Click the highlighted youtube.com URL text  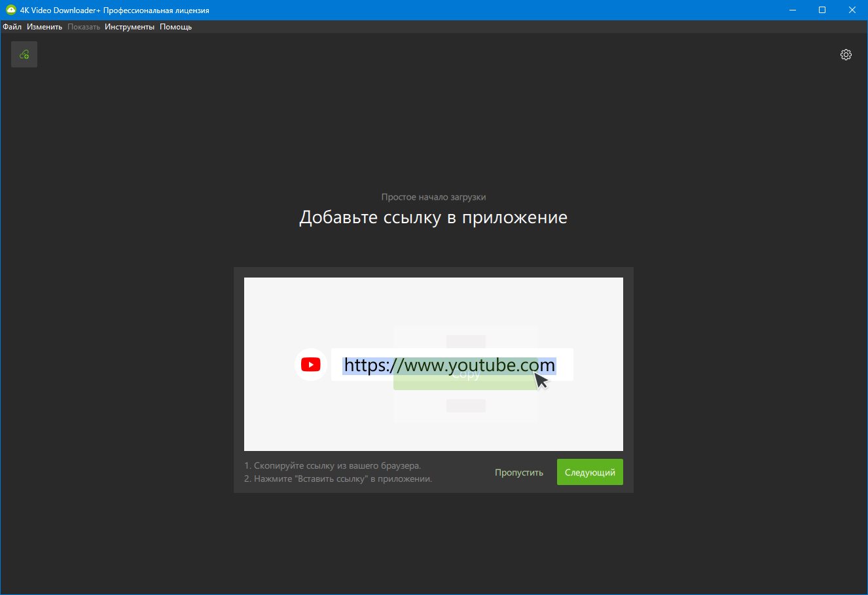click(449, 365)
